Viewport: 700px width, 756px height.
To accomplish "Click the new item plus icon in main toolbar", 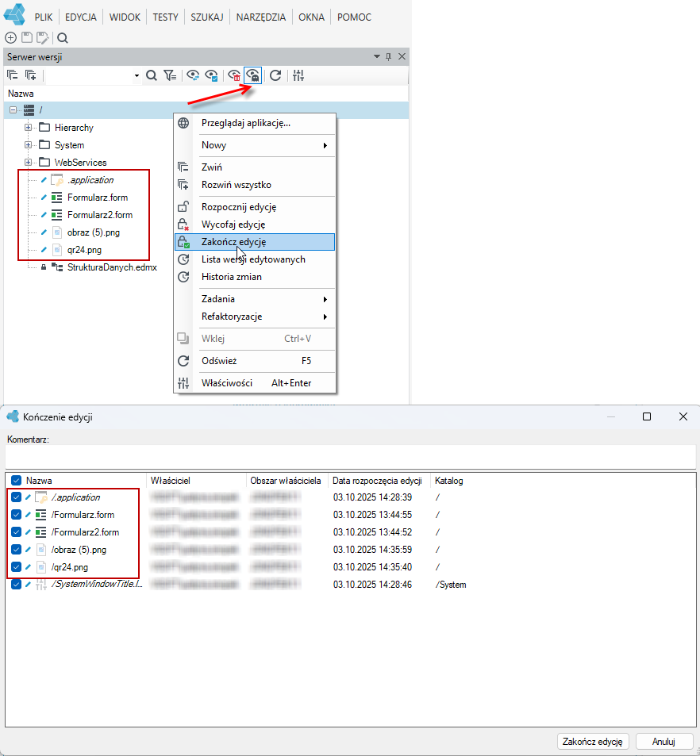I will point(10,37).
